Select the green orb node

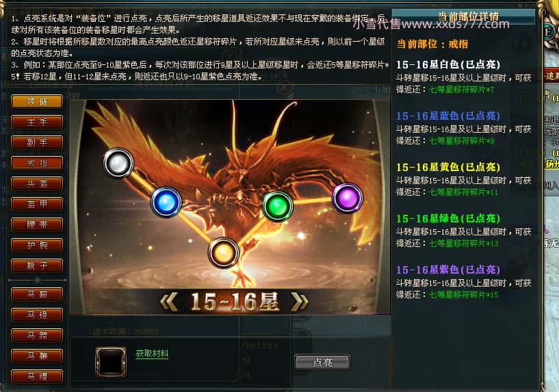tap(278, 206)
